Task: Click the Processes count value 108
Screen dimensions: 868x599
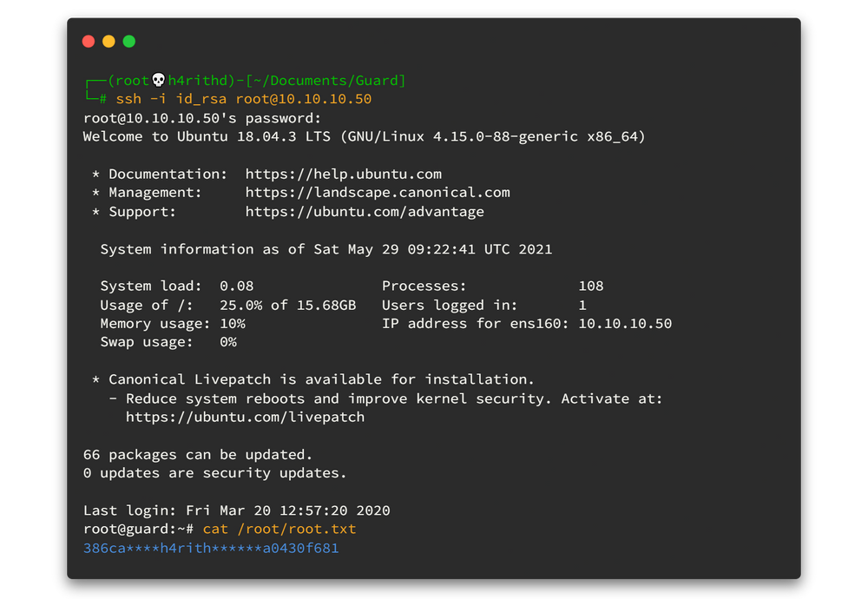Action: coord(590,286)
